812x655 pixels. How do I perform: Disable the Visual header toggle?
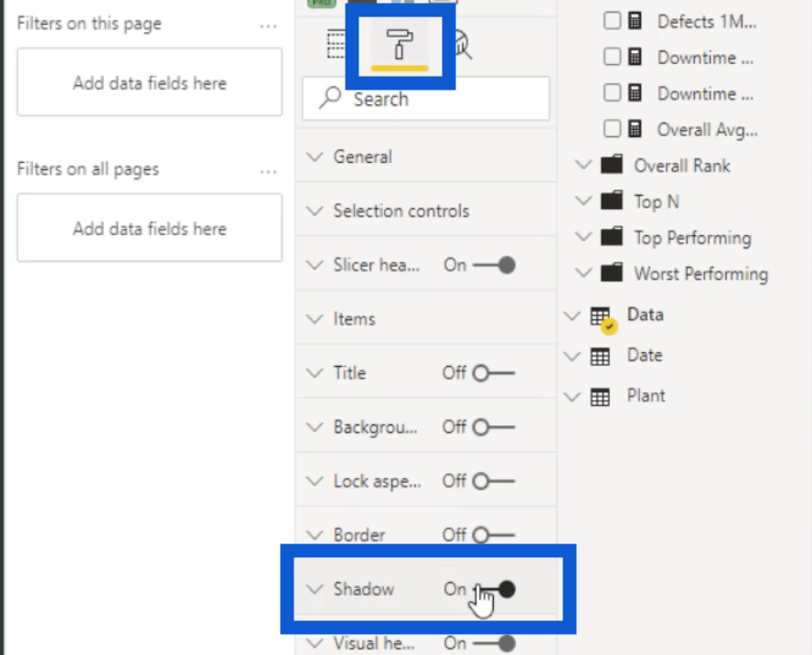(494, 643)
